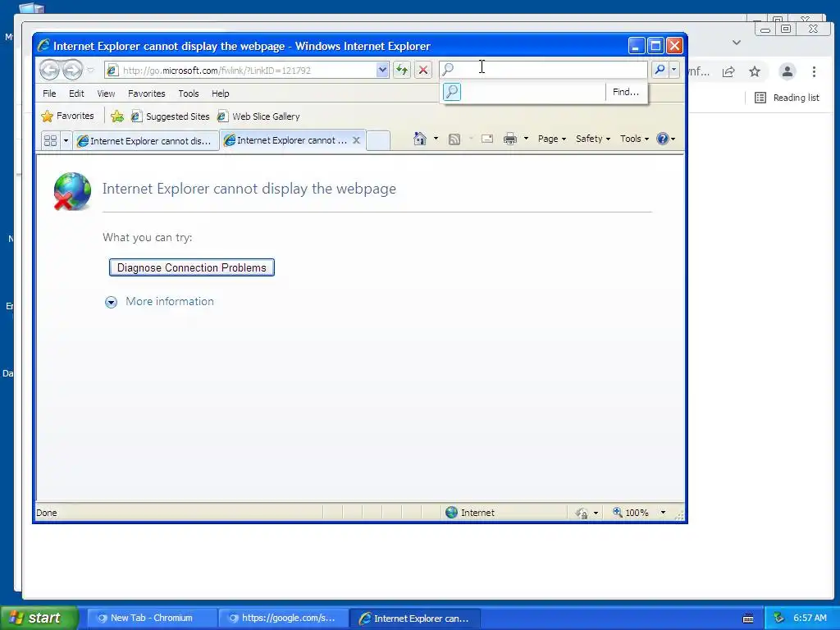
Task: Switch to first Internet Explorer cannot display tab
Action: point(146,141)
